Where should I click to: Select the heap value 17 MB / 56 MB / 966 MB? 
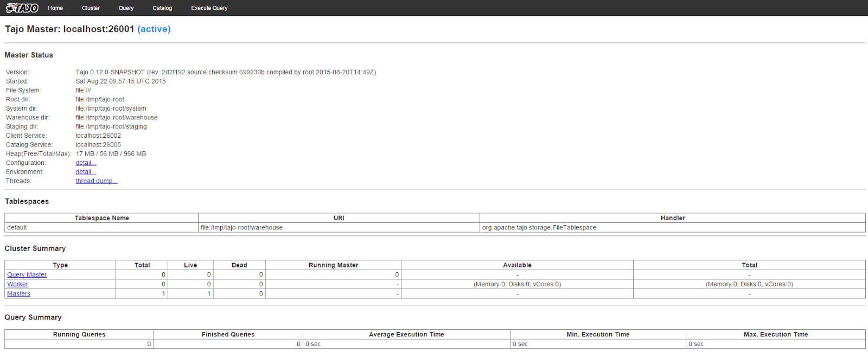(x=111, y=154)
